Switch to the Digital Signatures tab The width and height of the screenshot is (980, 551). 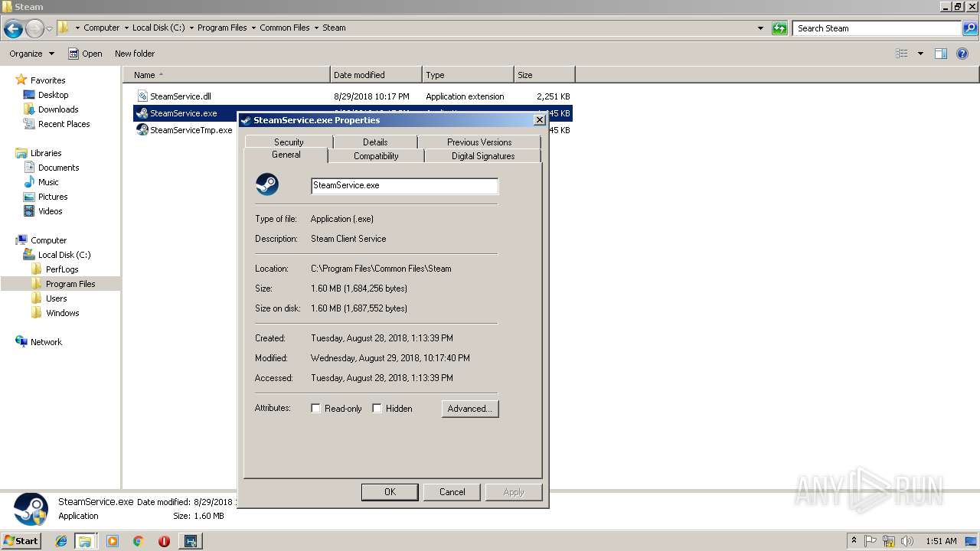tap(483, 155)
